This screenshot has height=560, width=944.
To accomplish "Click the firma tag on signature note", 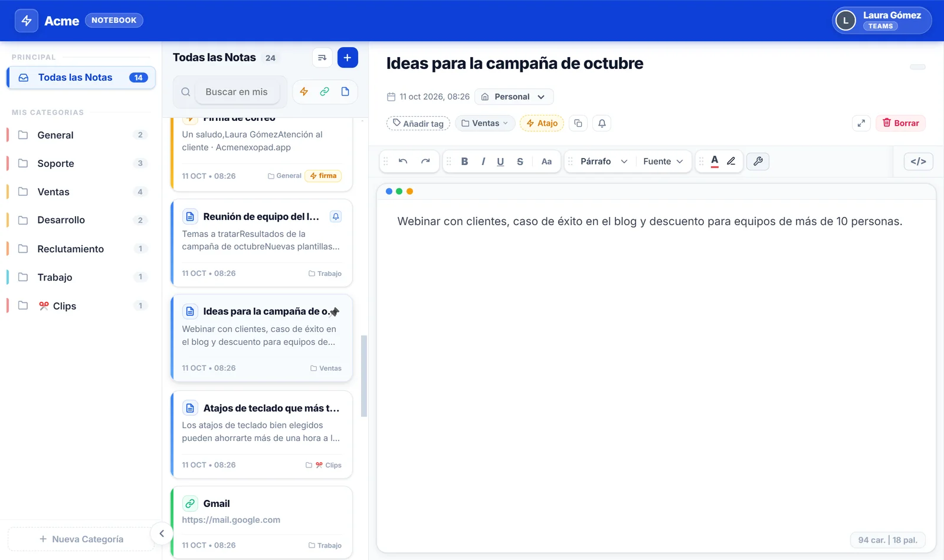I will click(323, 176).
